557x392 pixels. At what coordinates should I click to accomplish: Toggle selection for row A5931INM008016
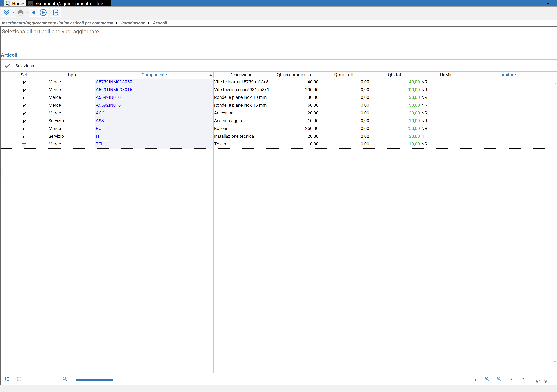[x=24, y=90]
